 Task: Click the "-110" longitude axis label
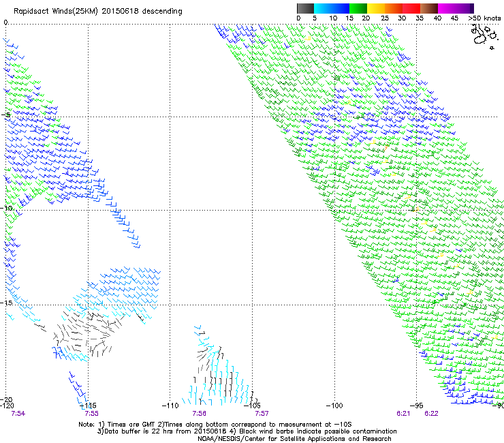pyautogui.click(x=170, y=406)
